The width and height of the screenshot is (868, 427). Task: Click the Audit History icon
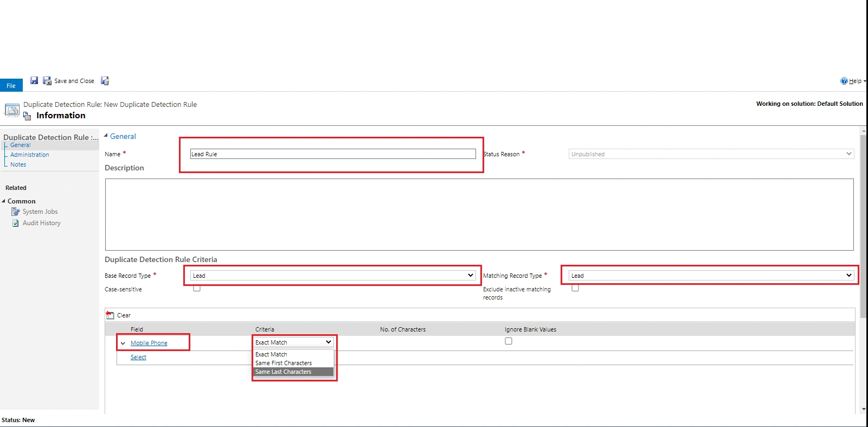tap(15, 223)
